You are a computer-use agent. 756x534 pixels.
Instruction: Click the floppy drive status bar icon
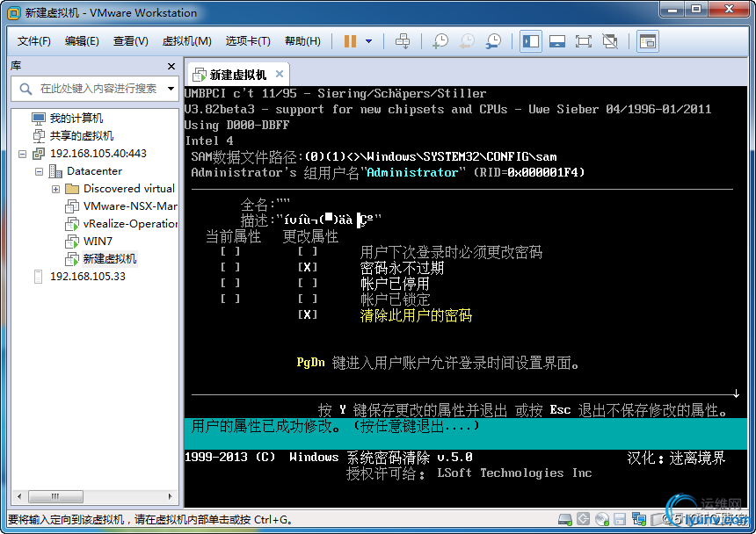(x=620, y=519)
